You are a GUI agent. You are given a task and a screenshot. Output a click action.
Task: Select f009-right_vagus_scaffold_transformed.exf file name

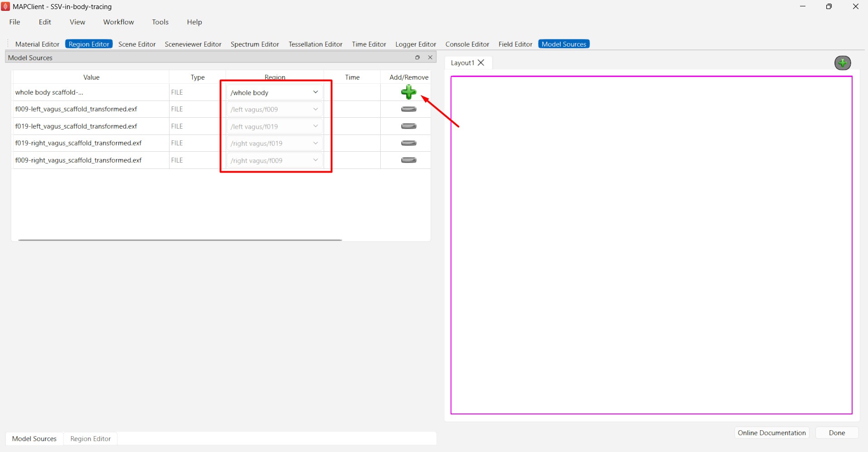[78, 160]
